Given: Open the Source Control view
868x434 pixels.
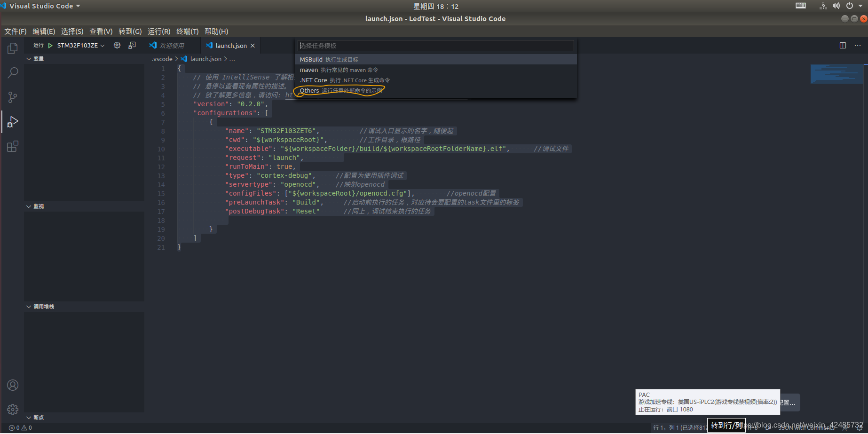Looking at the screenshot, I should click(13, 97).
